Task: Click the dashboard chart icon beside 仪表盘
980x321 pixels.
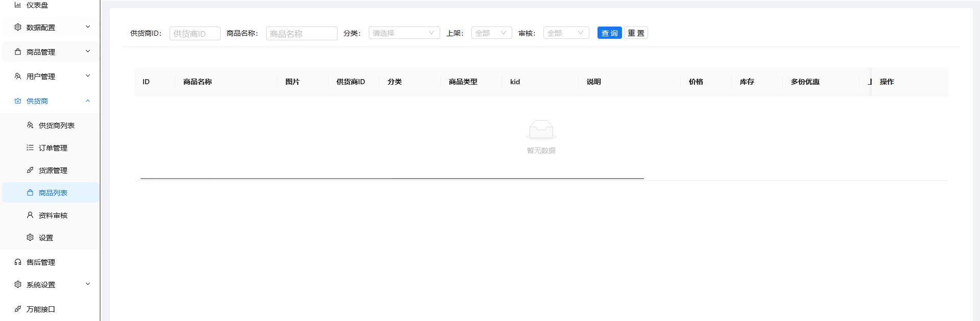Action: tap(18, 5)
